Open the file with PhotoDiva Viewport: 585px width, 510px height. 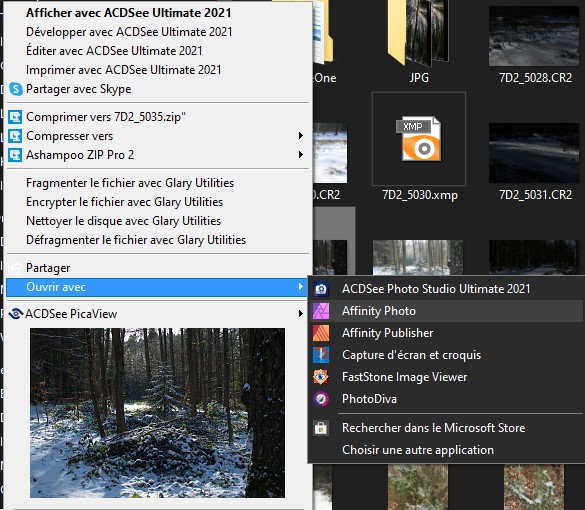coord(369,399)
